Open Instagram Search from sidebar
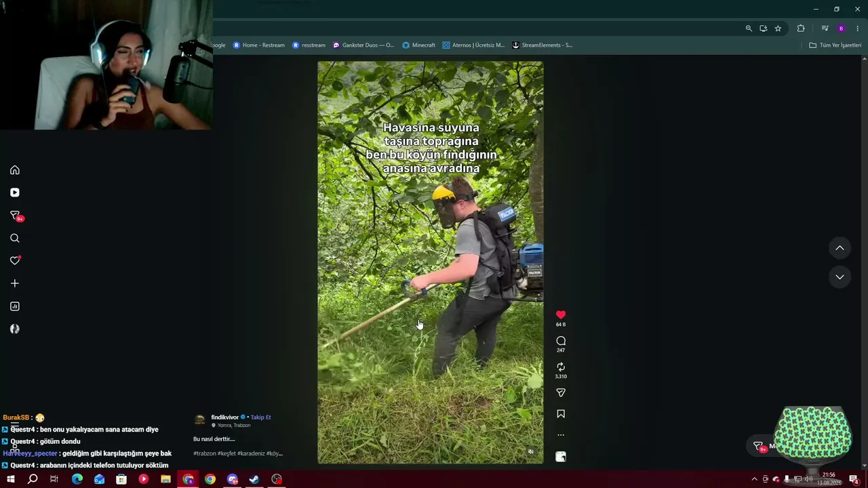The image size is (868, 488). click(15, 238)
